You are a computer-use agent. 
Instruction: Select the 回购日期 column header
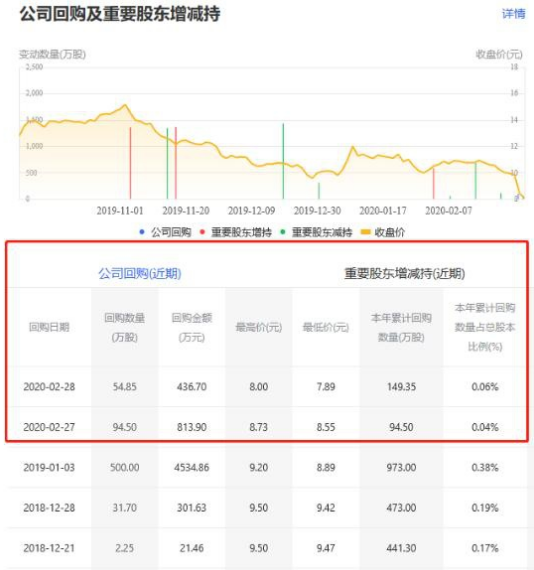(49, 327)
